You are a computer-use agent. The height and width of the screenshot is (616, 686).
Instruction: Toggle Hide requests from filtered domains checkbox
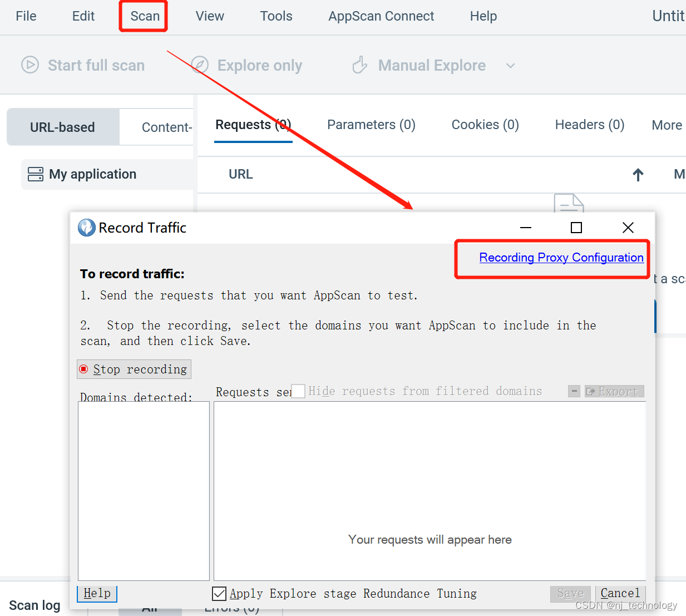tap(299, 391)
